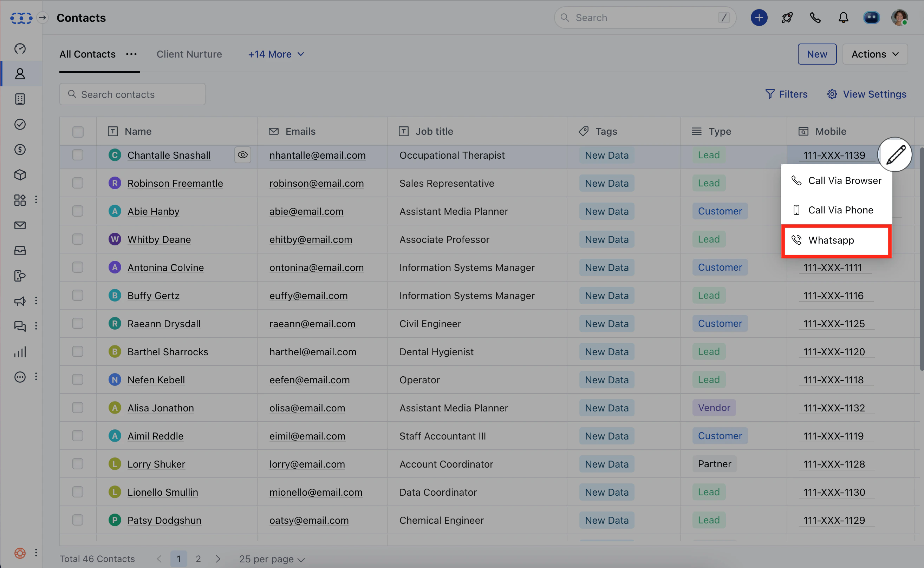Screen dimensions: 924x568
Task: Open the apps grid icon in sidebar
Action: tap(20, 200)
